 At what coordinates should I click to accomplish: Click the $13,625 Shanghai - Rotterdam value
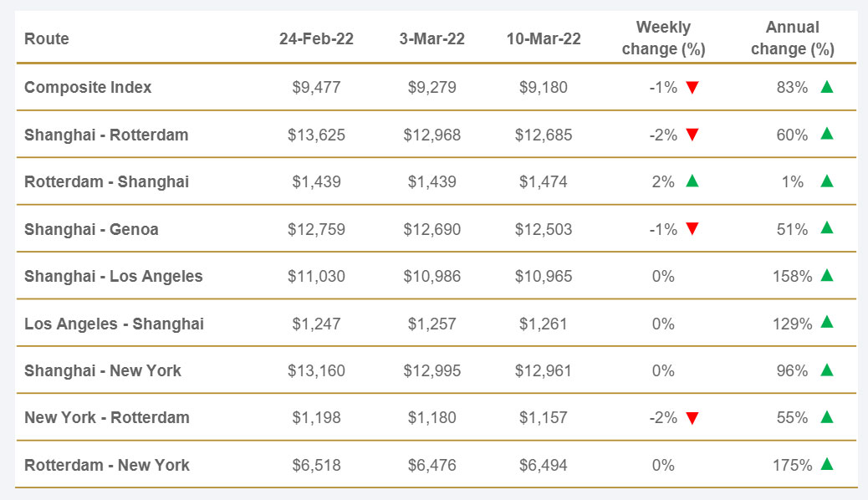(316, 135)
